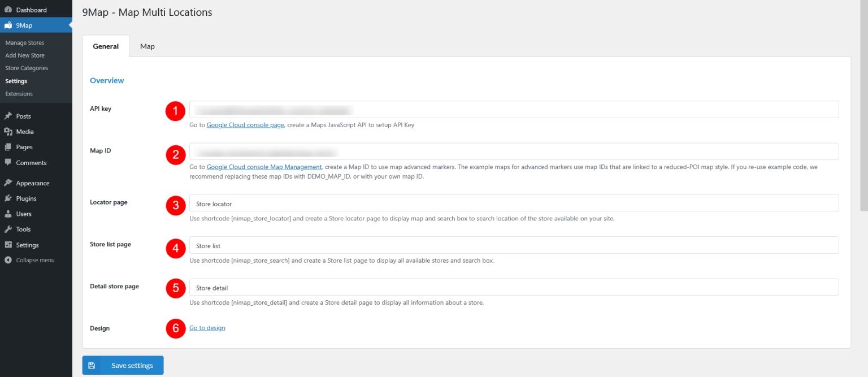Click the Save settings button
This screenshot has height=377, width=868.
[123, 365]
